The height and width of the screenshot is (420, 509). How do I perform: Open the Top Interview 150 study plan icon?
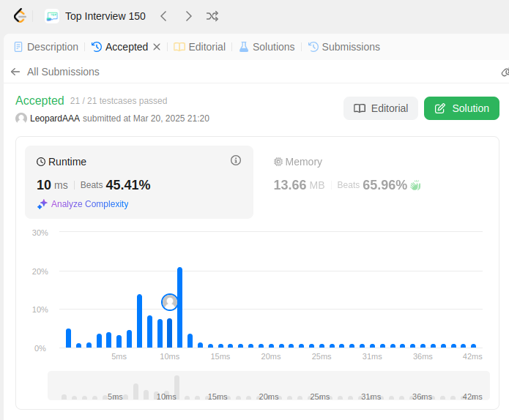[x=52, y=16]
